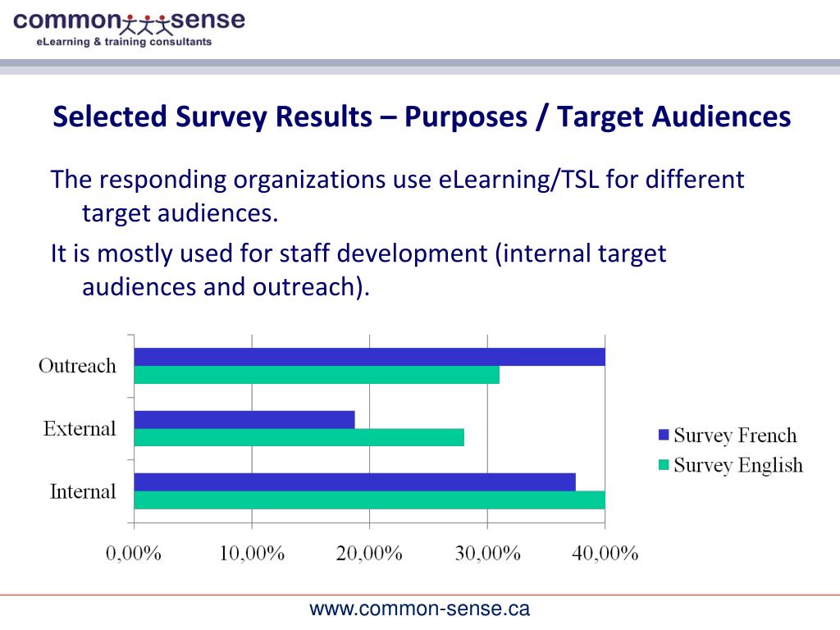
Task: Select the 'Outreach' axis label
Action: point(77,366)
